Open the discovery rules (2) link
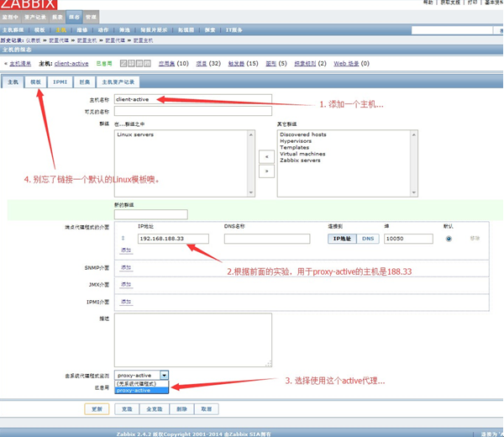504x437 pixels. tap(305, 63)
